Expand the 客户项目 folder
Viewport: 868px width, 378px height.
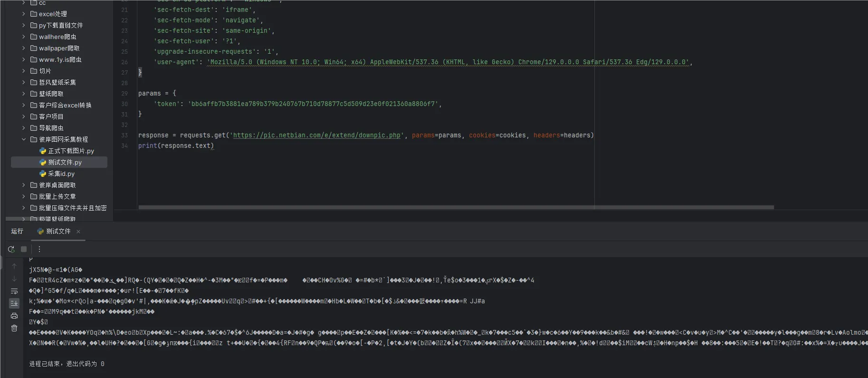pos(24,116)
